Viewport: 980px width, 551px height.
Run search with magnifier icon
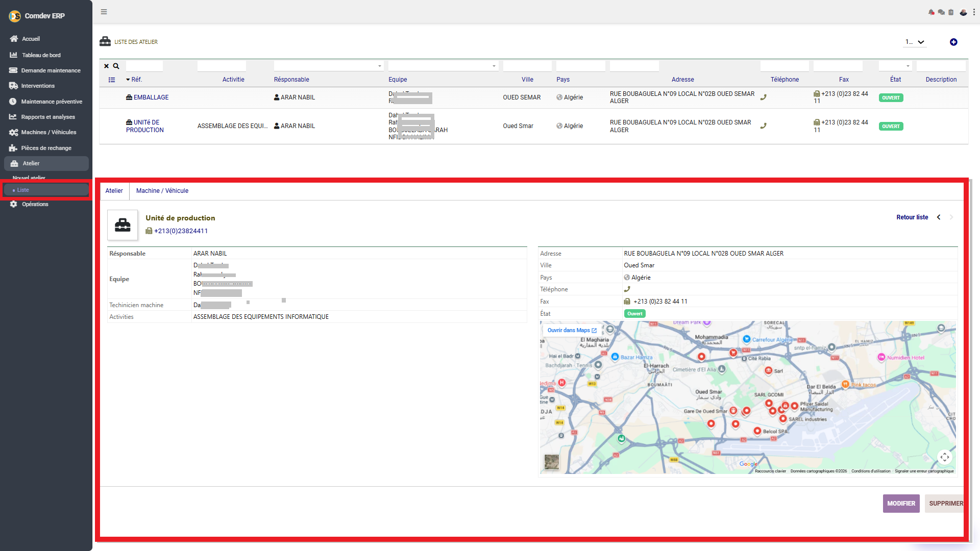tap(116, 66)
